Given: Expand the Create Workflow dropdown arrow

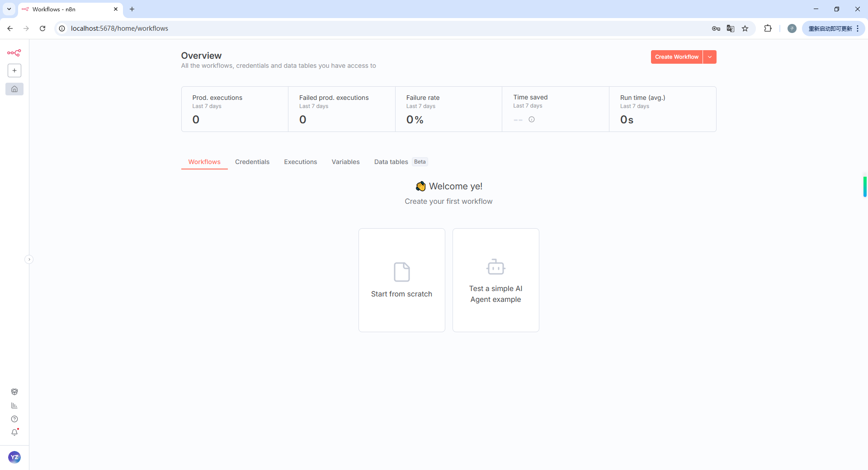Looking at the screenshot, I should [710, 57].
